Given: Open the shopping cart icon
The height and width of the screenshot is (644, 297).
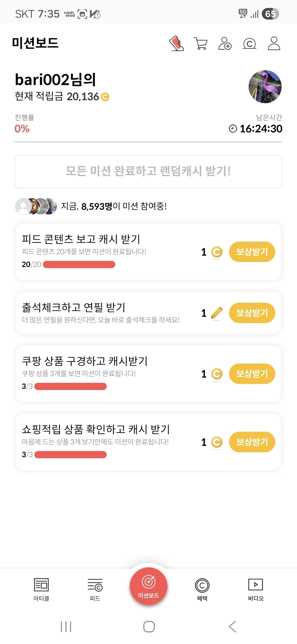Looking at the screenshot, I should coord(201,44).
